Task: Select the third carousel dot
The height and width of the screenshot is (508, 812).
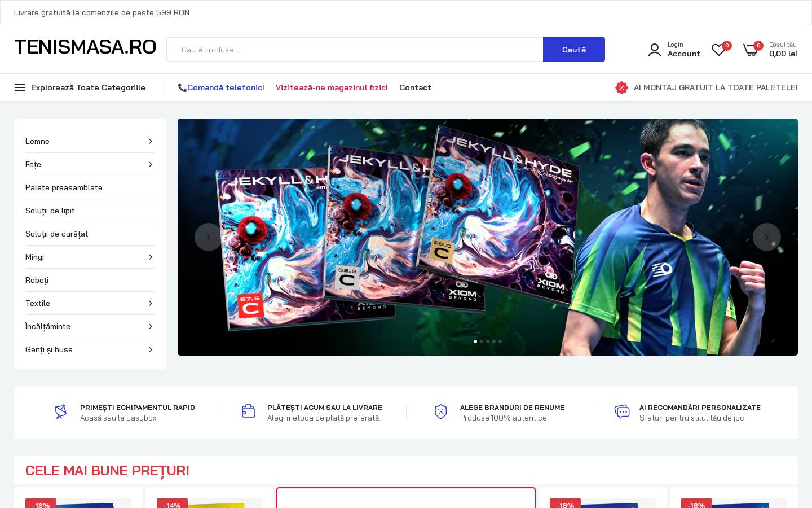Action: (x=488, y=341)
